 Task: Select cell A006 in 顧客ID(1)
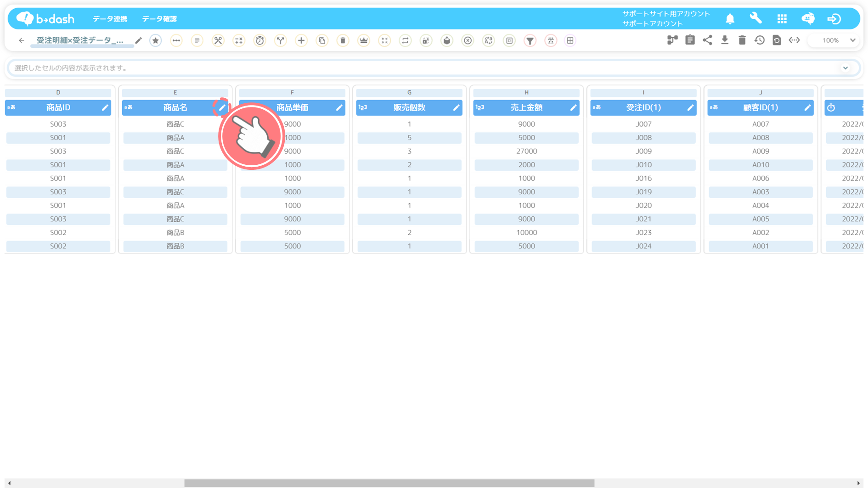[761, 178]
